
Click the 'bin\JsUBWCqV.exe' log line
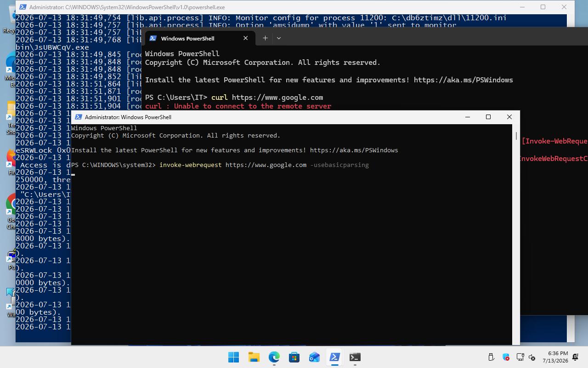52,47
